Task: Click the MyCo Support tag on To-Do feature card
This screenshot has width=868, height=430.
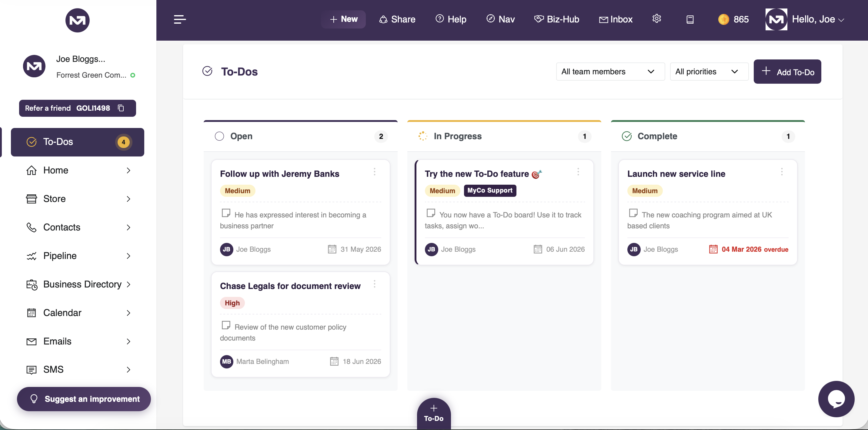Action: (489, 190)
